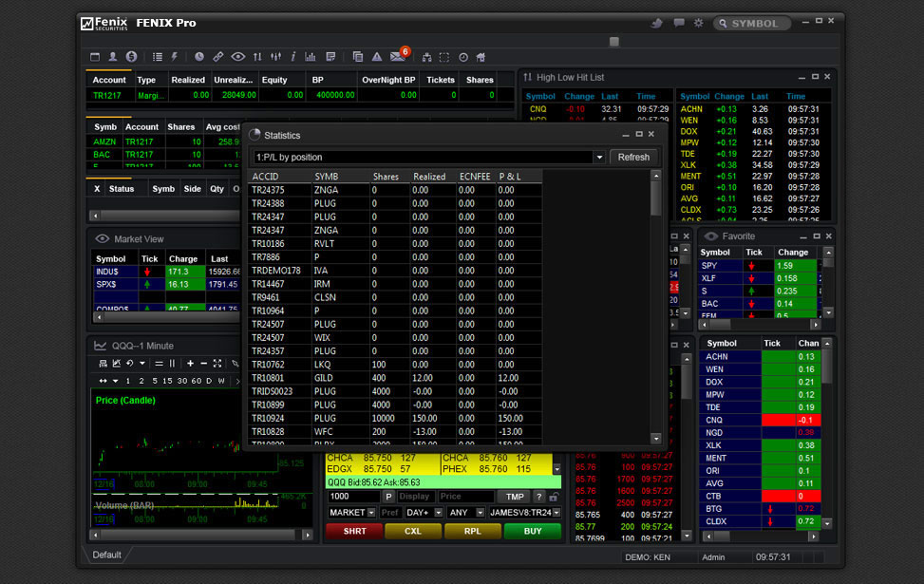Zoom in chart with plus icon
Screen dimensions: 924x584
click(x=190, y=364)
